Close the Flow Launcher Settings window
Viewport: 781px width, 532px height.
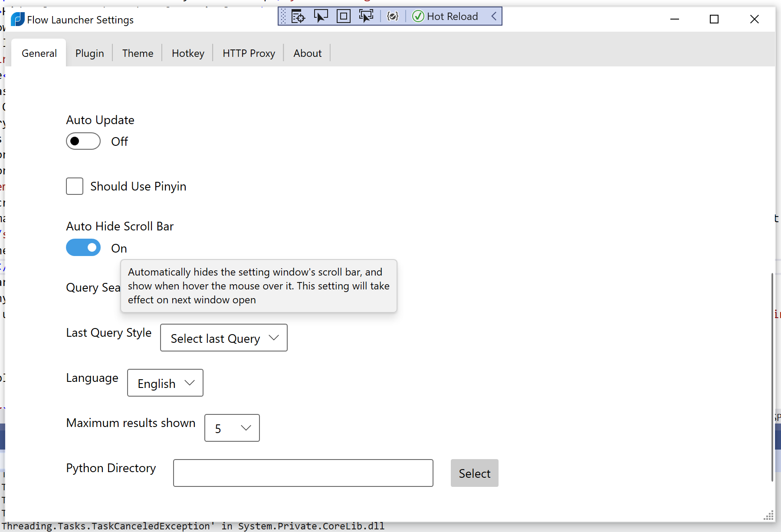755,19
